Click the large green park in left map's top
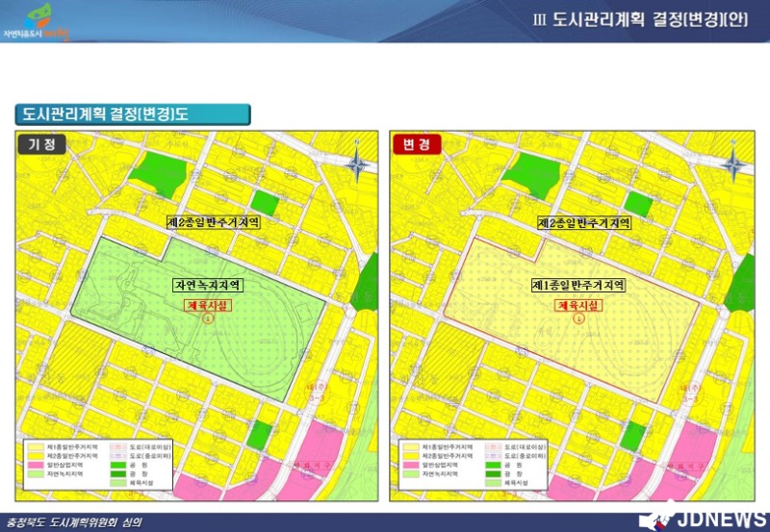The width and height of the screenshot is (770, 532). tap(158, 174)
